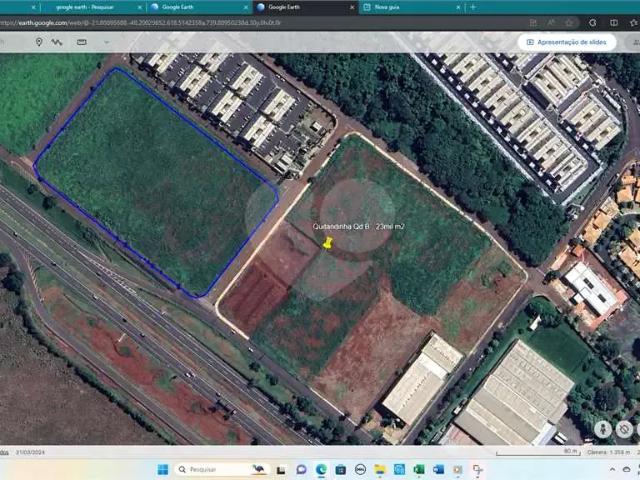Screen dimensions: 640x480
Task: Open the Quitandinha Qd B placemark label
Action: (356, 227)
